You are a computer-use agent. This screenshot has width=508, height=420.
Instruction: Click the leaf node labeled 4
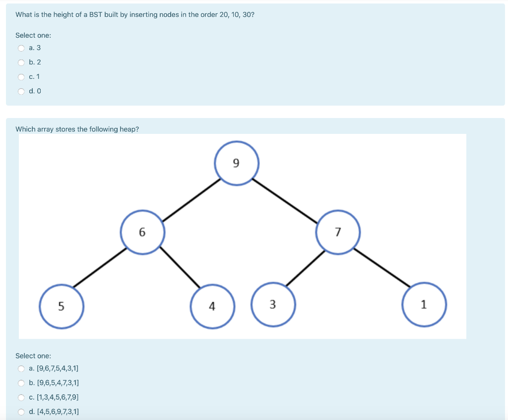(212, 306)
